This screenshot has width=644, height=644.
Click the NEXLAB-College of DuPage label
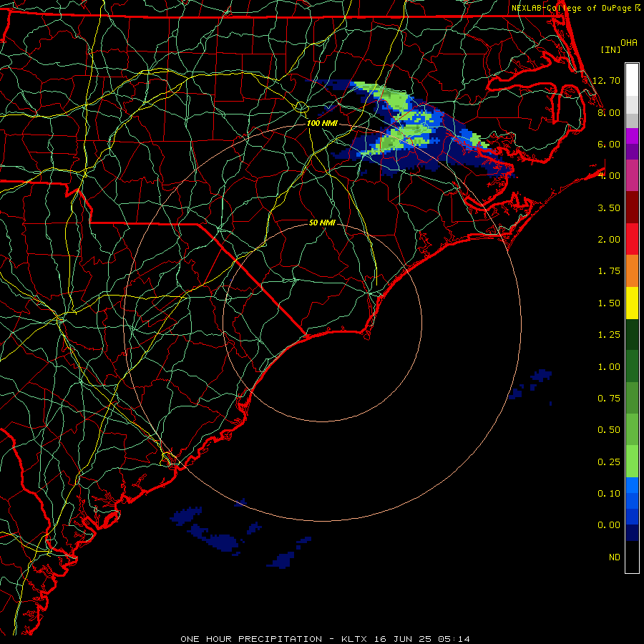[571, 8]
